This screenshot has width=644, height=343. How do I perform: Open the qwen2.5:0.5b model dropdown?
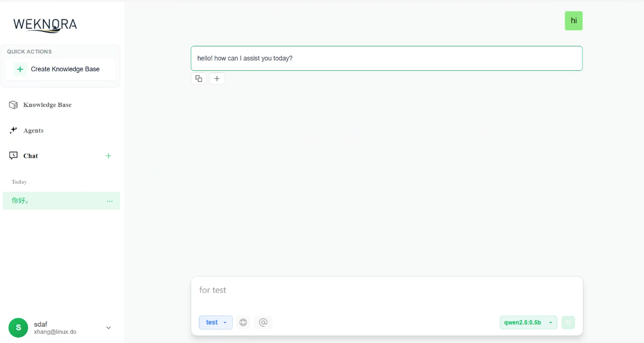[528, 322]
